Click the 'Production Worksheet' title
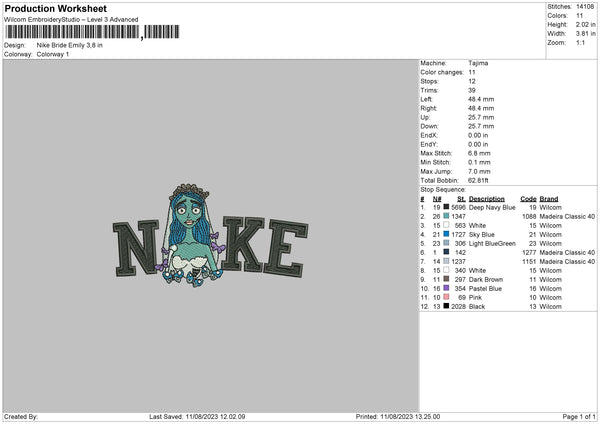 click(x=55, y=8)
